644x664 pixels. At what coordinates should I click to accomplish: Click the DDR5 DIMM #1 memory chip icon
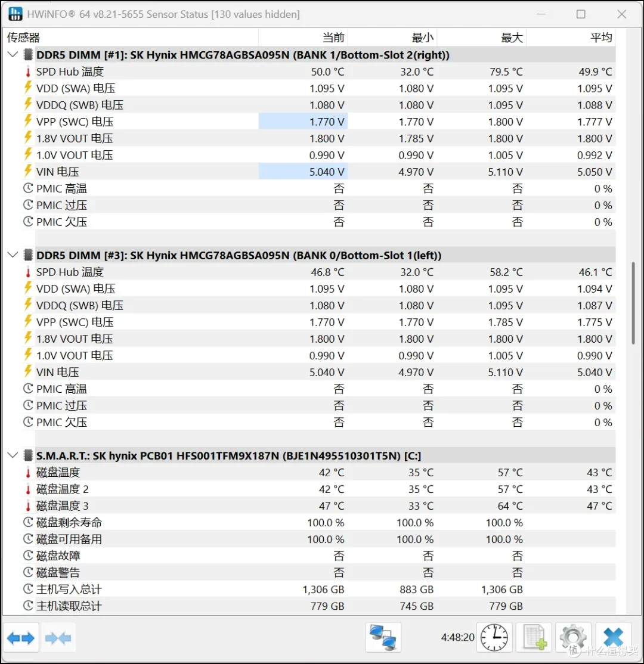click(28, 55)
